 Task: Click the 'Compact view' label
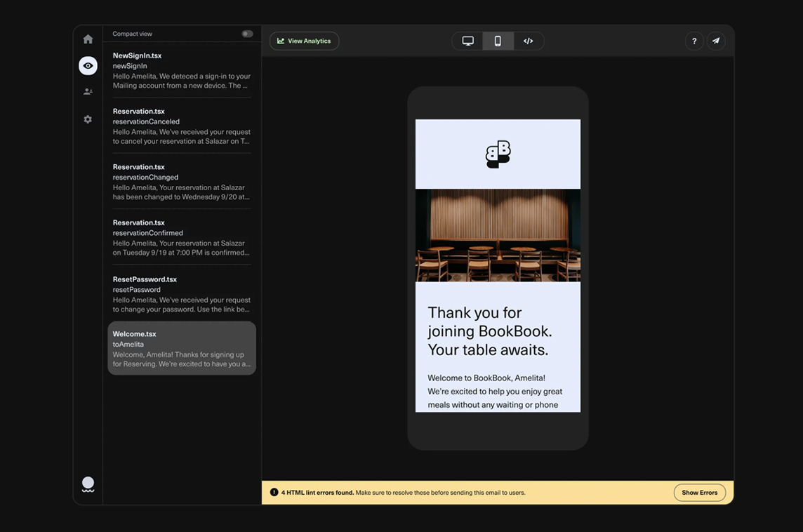[x=132, y=34]
